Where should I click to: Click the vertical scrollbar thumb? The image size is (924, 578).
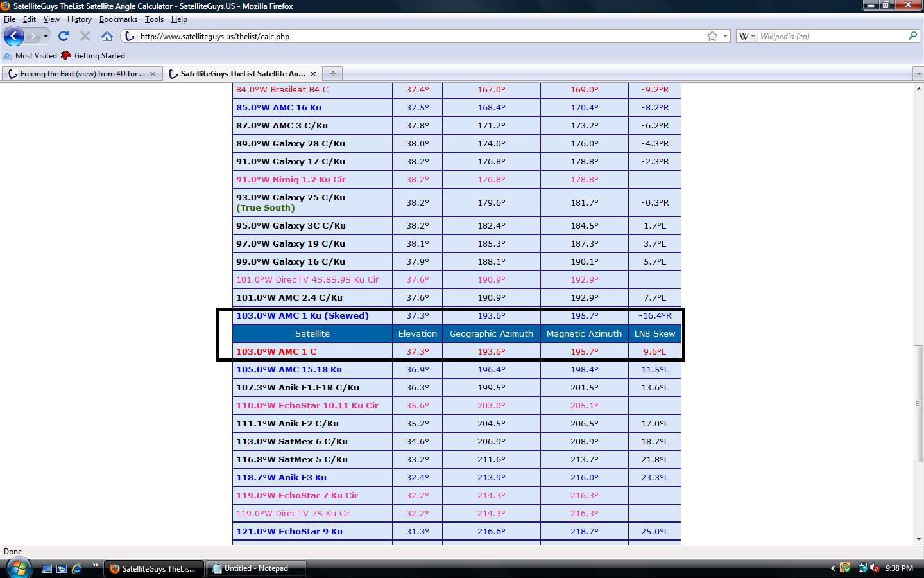[x=918, y=403]
